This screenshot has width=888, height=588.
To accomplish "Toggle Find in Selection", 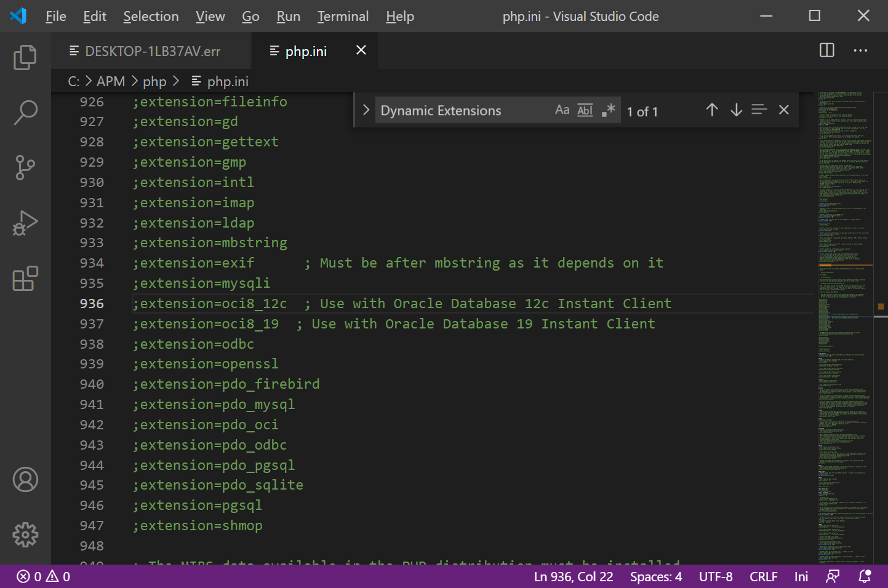I will [759, 110].
